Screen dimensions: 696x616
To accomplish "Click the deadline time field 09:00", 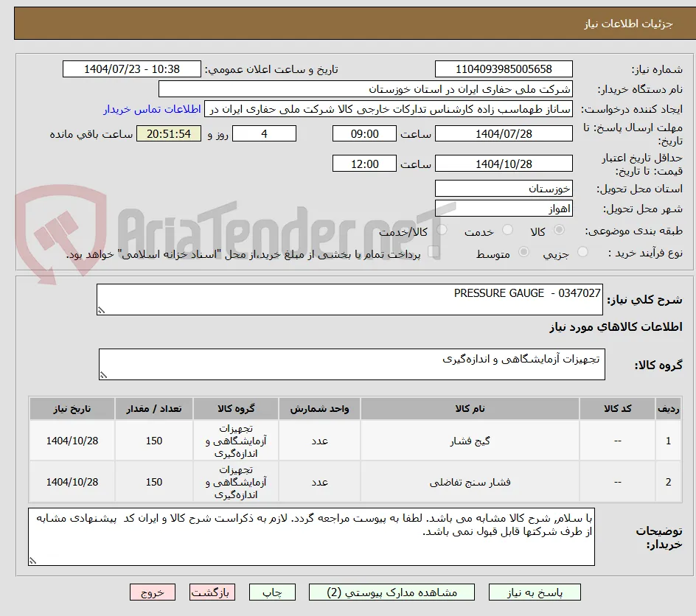I will coord(364,133).
